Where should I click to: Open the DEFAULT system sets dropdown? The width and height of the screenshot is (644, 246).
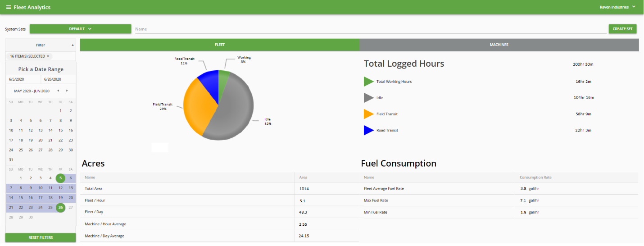[81, 29]
